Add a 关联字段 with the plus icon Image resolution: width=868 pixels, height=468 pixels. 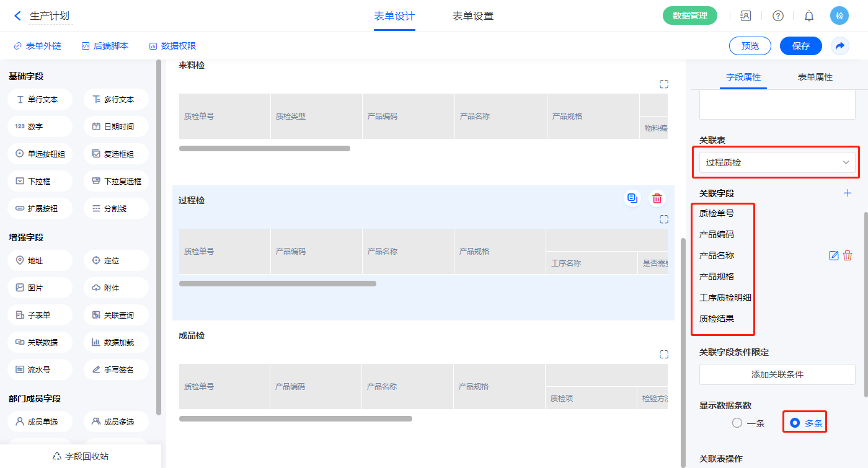[x=848, y=193]
